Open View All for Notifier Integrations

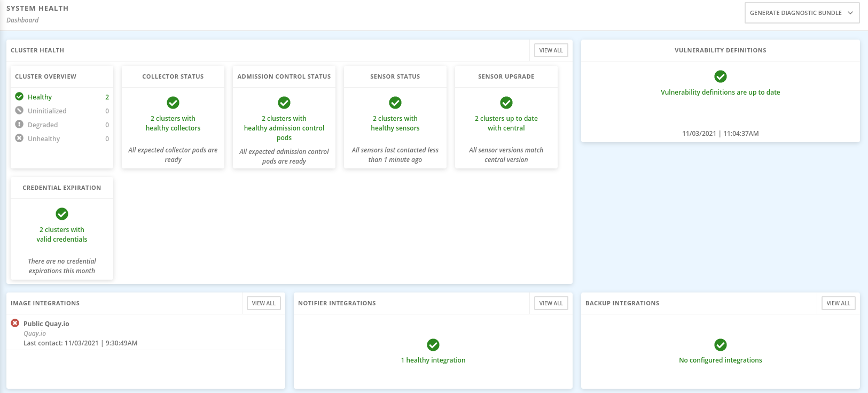(x=551, y=303)
